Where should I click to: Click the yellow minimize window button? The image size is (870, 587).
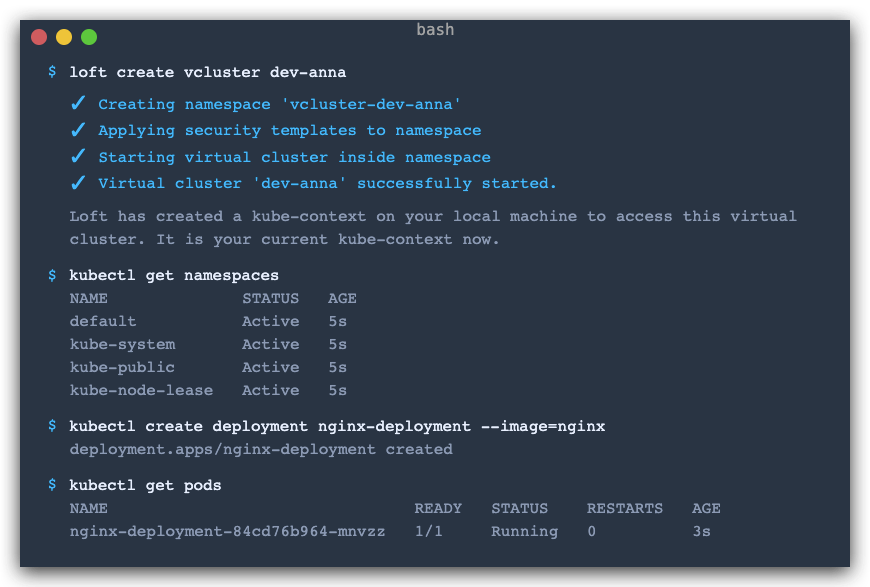pyautogui.click(x=64, y=37)
